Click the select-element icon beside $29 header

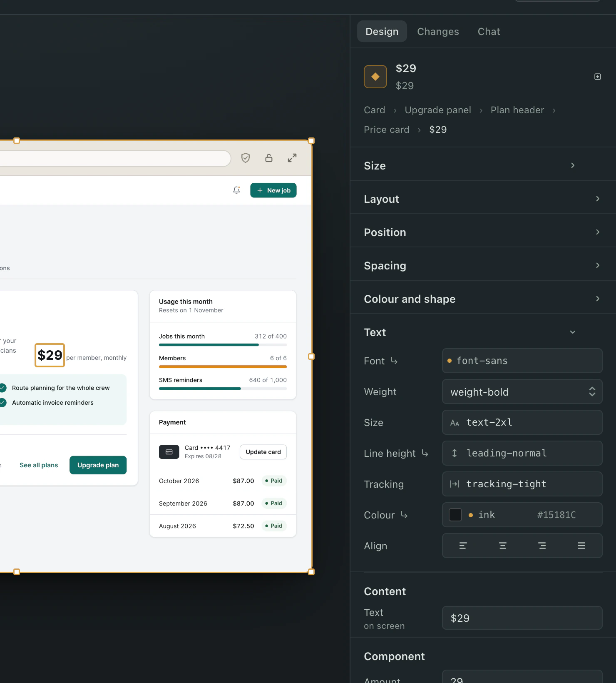[x=598, y=77]
